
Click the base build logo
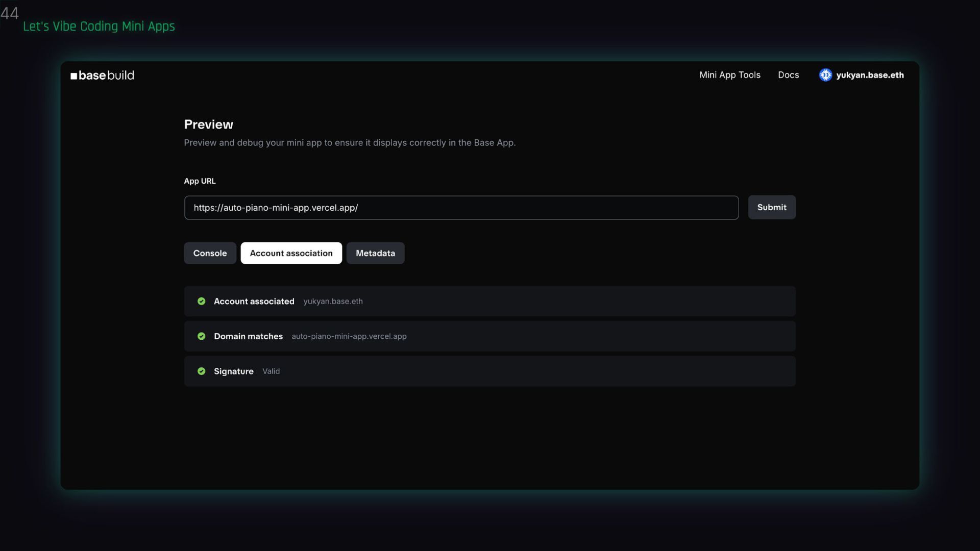[x=102, y=76]
